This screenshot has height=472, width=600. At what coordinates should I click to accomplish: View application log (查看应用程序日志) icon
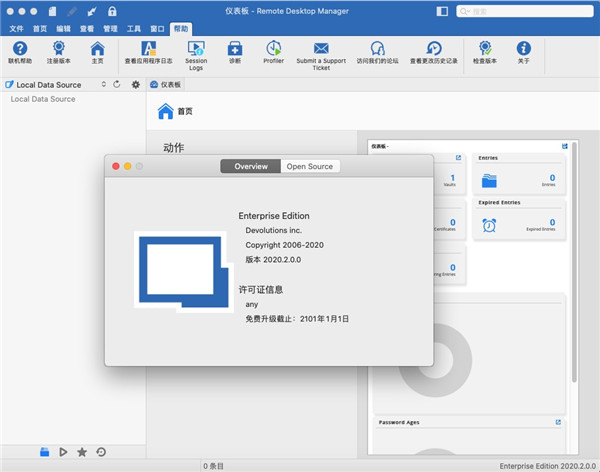[x=148, y=52]
